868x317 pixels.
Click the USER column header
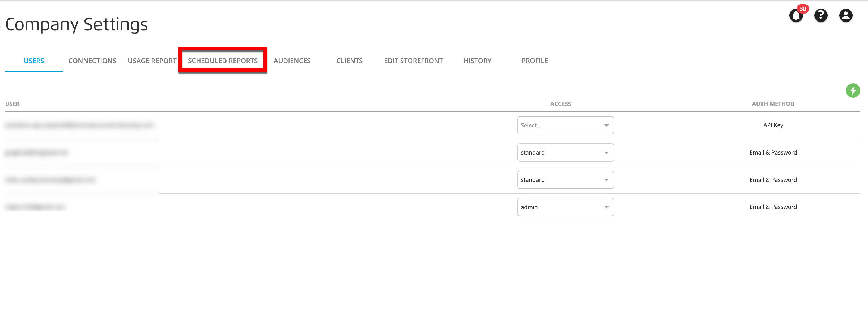[x=12, y=104]
